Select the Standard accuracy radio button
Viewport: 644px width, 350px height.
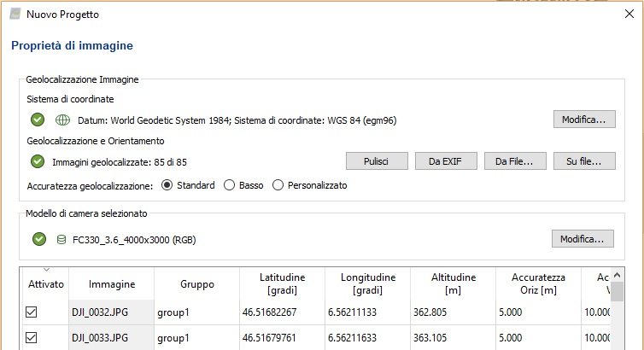(x=167, y=185)
